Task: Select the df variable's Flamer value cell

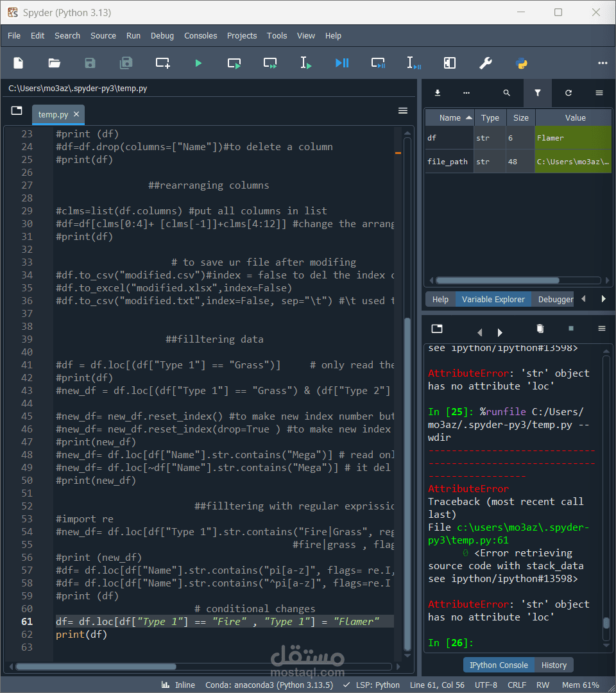Action: (573, 138)
